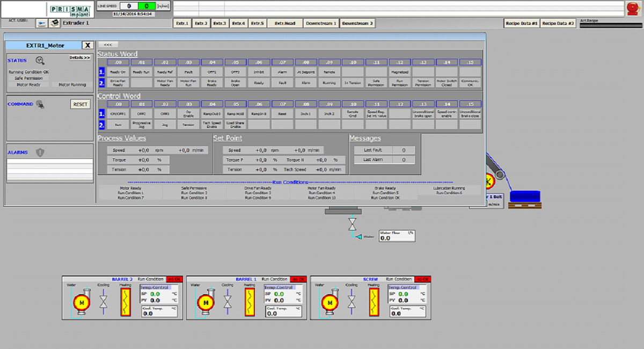
Task: Open the Downstream 1 tab
Action: tap(321, 24)
